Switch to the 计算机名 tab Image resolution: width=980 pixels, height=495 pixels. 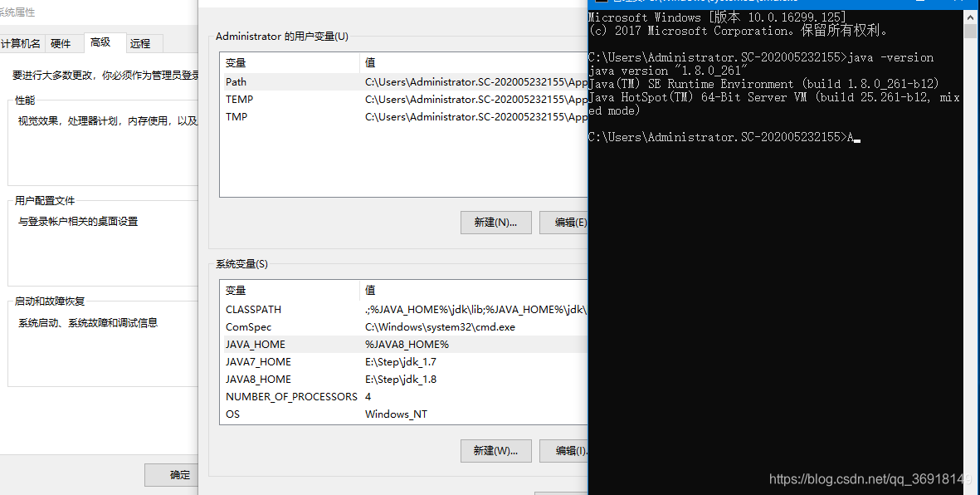pos(22,43)
